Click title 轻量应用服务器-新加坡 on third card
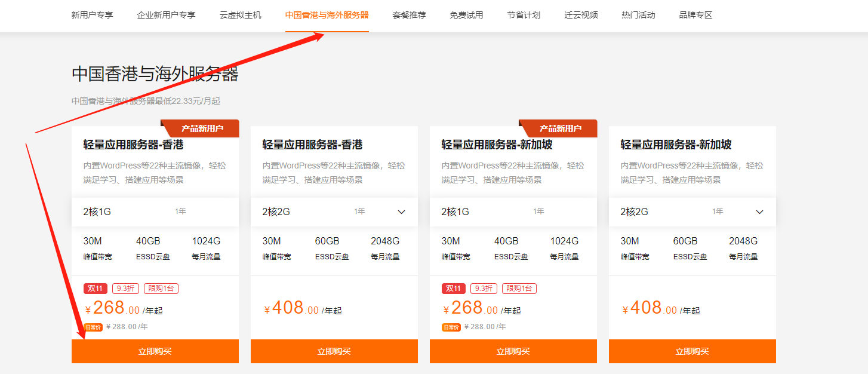The height and width of the screenshot is (374, 868). [497, 145]
